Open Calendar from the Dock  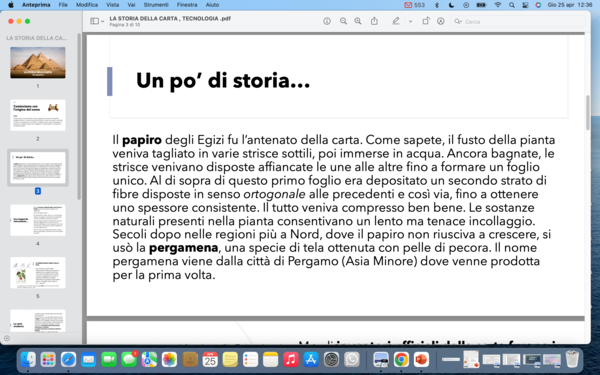coord(210,359)
